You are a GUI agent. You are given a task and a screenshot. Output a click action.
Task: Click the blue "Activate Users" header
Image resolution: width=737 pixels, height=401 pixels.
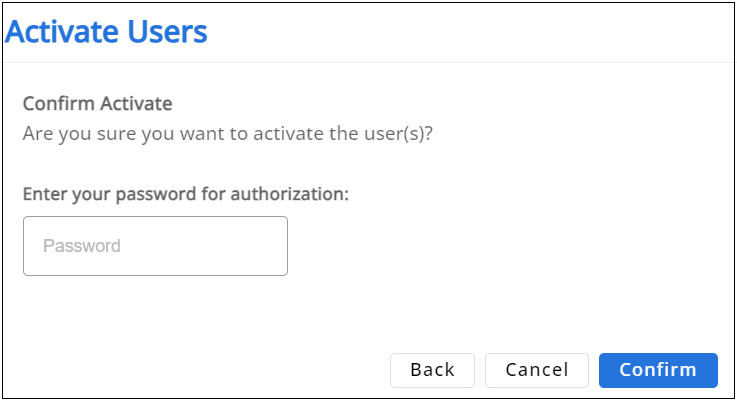click(106, 32)
